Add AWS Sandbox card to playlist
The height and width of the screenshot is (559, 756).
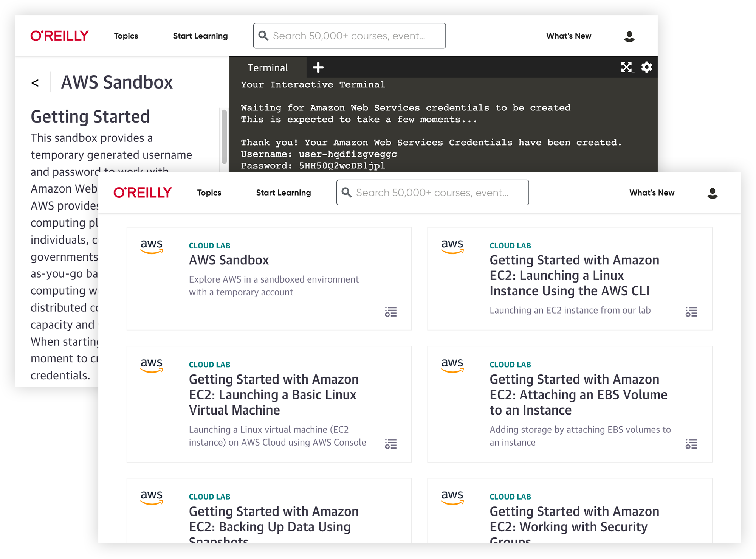391,312
